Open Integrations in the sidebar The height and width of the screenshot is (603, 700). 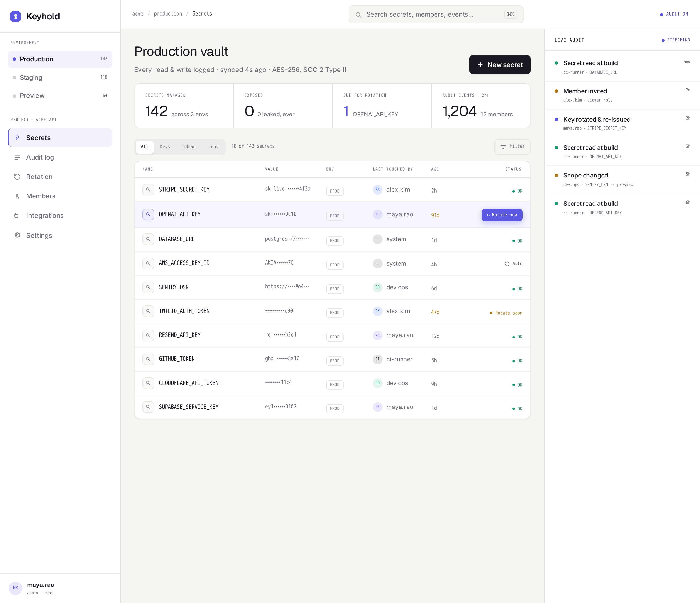tap(60, 216)
